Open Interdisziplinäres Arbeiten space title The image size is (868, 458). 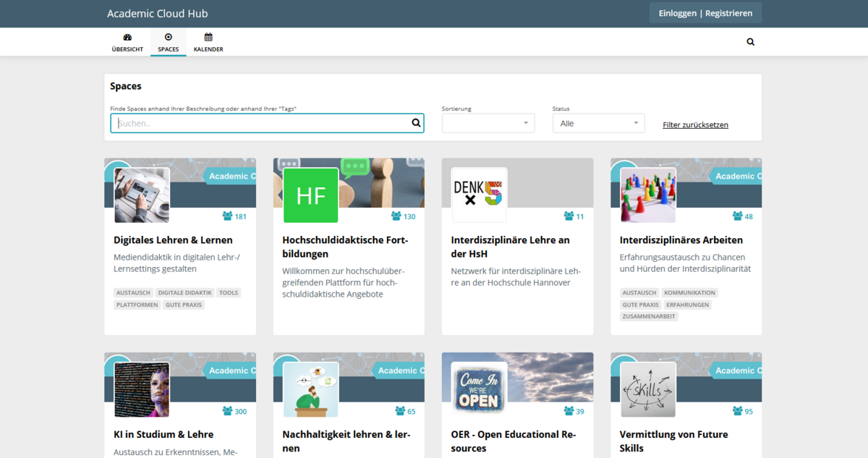[x=681, y=240]
